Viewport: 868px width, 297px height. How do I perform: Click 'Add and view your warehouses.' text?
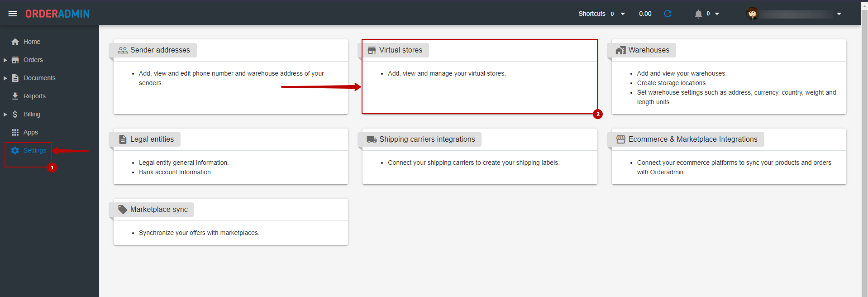click(682, 73)
